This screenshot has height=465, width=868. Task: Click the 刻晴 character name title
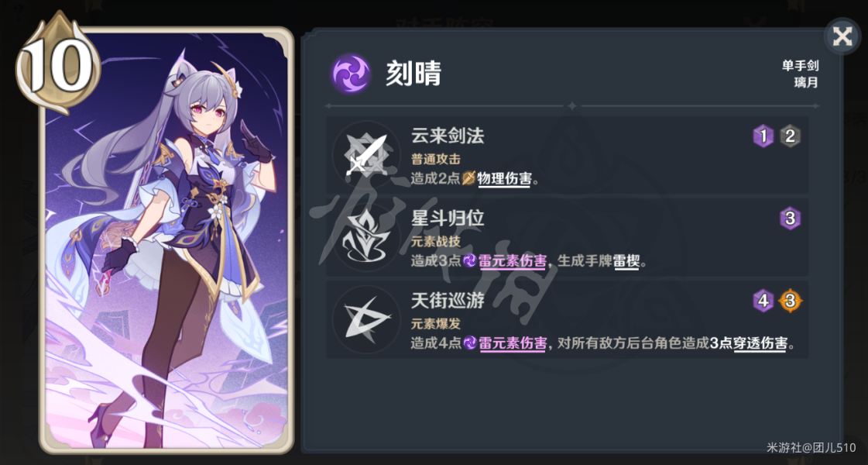pyautogui.click(x=413, y=73)
